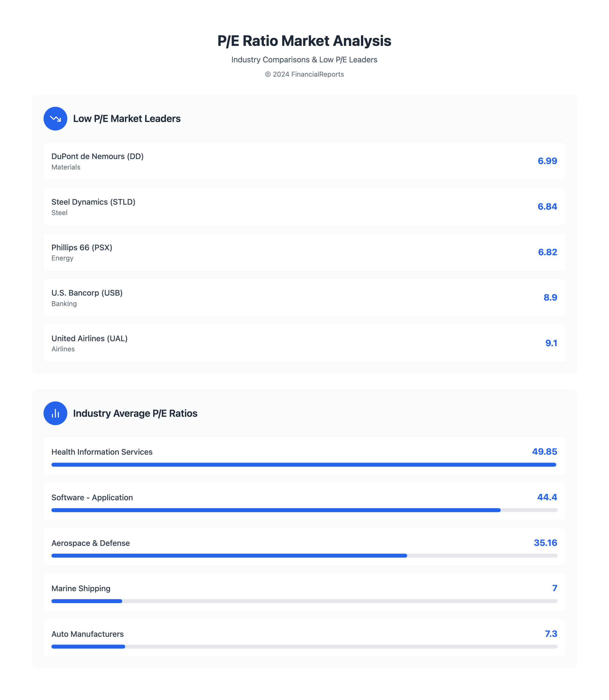Select the Steel Dynamics (STLD) entry
The image size is (609, 700).
pyautogui.click(x=304, y=207)
